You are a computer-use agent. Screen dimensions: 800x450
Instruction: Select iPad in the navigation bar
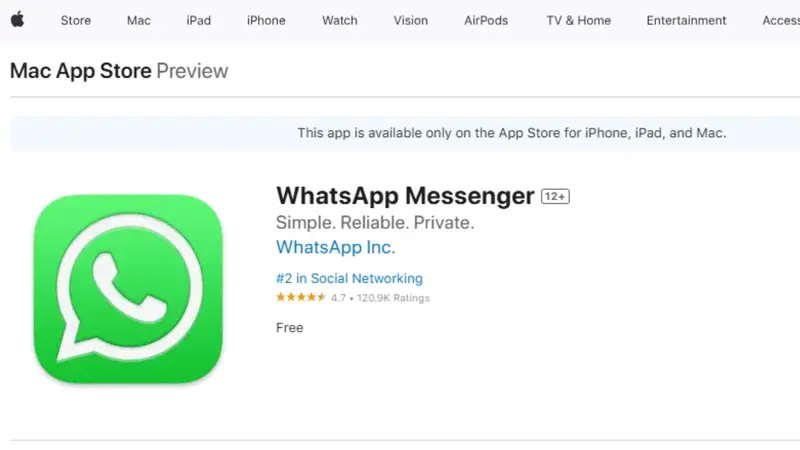pos(198,20)
